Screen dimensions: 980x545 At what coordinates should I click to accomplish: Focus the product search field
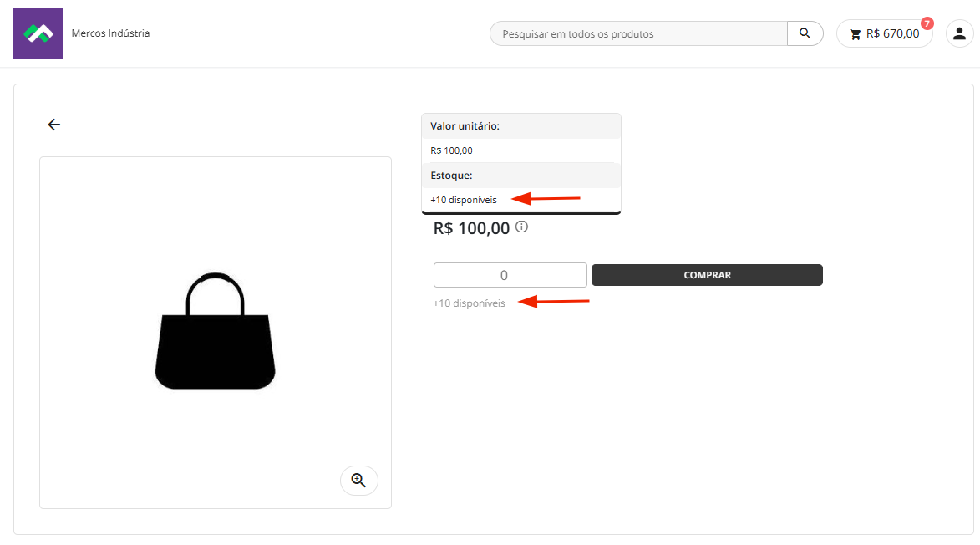tap(639, 34)
